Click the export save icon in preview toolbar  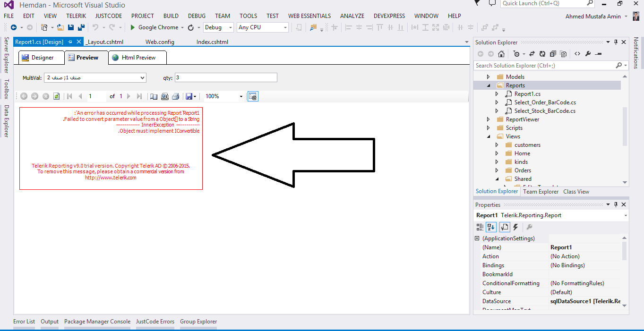pyautogui.click(x=189, y=96)
